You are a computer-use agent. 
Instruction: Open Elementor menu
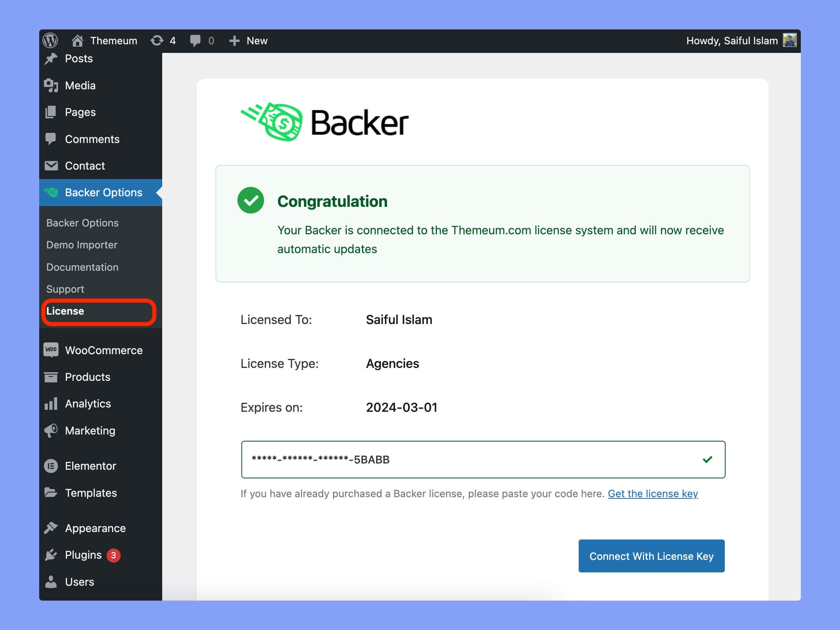click(101, 466)
